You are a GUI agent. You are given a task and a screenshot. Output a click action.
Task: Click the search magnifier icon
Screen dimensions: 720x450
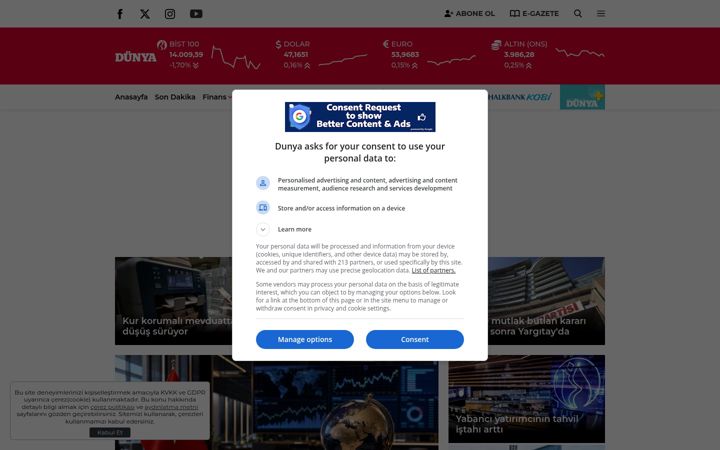pyautogui.click(x=578, y=14)
